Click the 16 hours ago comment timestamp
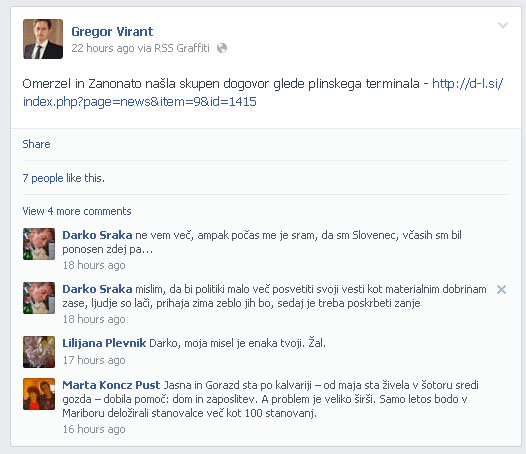The image size is (526, 454). coord(94,429)
